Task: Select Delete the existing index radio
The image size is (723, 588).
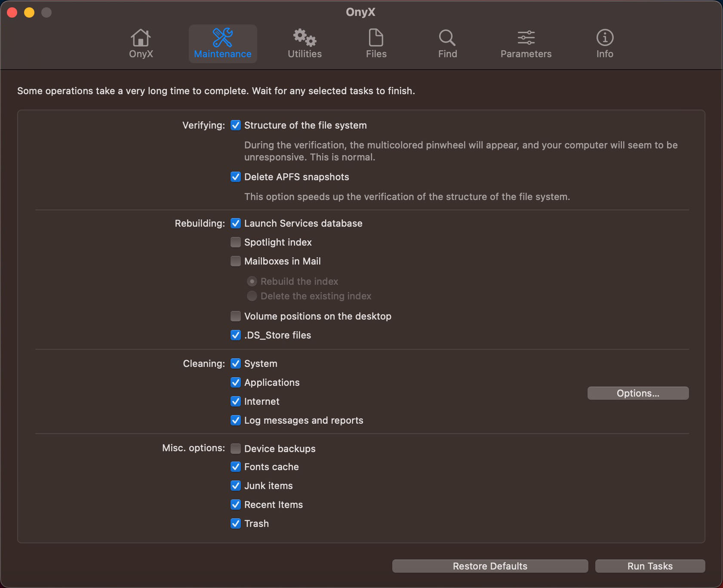Action: click(252, 296)
